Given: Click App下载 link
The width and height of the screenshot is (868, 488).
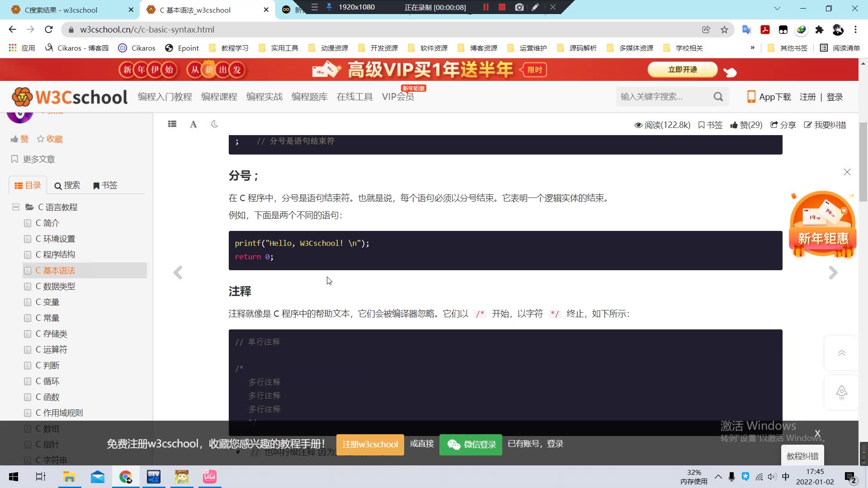Looking at the screenshot, I should (x=769, y=97).
